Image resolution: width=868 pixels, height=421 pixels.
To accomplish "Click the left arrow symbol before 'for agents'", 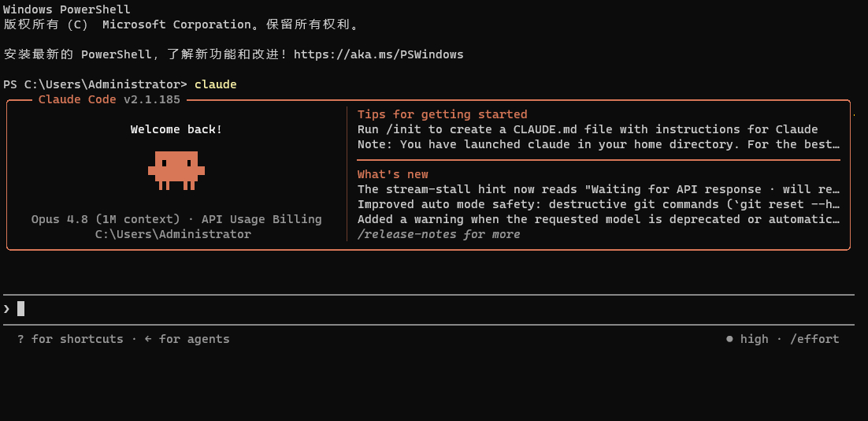I will (148, 338).
